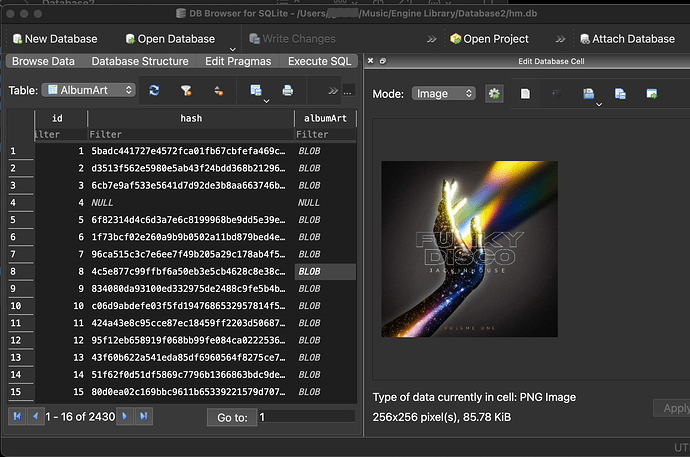Jump to first page of records

tap(17, 416)
